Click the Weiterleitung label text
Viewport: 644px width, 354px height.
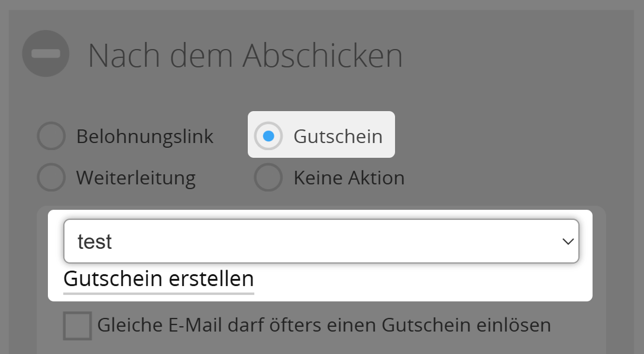click(135, 178)
